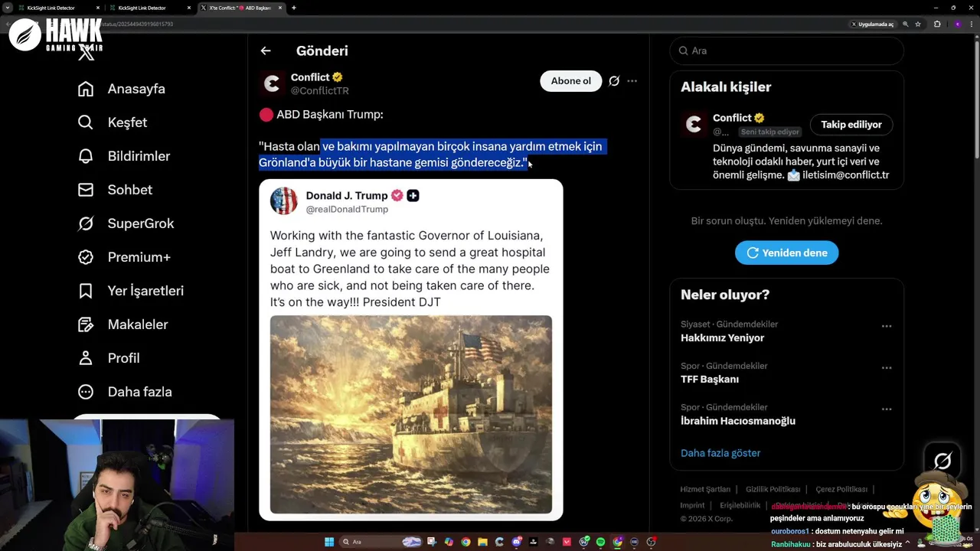Click the Hizmet Şartları footer link

705,489
